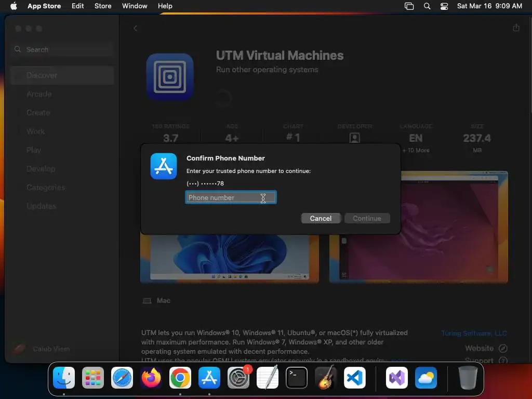The image size is (532, 399).
Task: Open the weather cloud app in Dock
Action: pyautogui.click(x=426, y=378)
